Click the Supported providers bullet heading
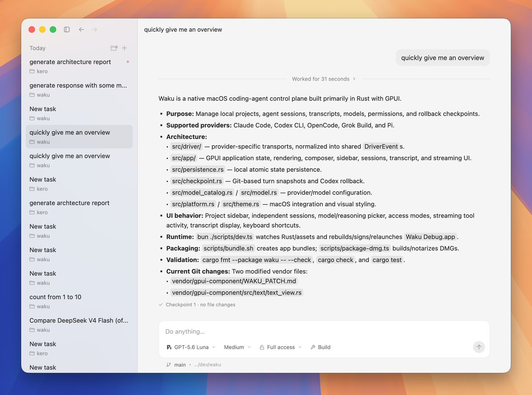Viewport: 532px width, 395px height. 199,126
